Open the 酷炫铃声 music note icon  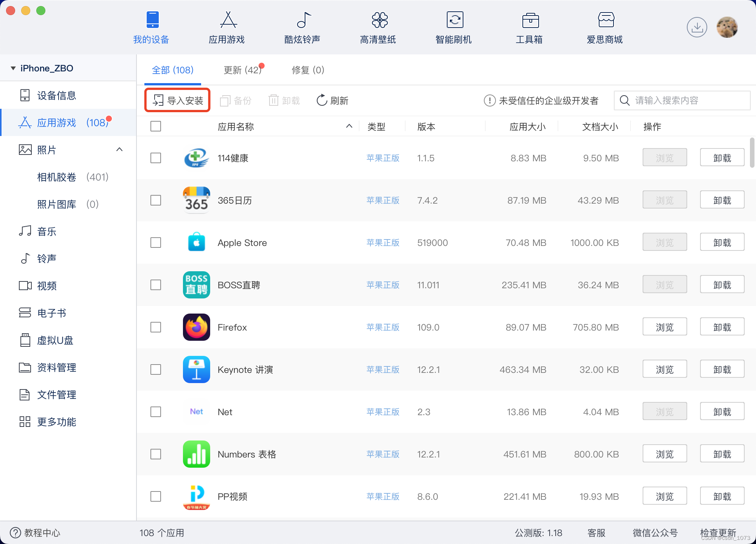pyautogui.click(x=304, y=20)
